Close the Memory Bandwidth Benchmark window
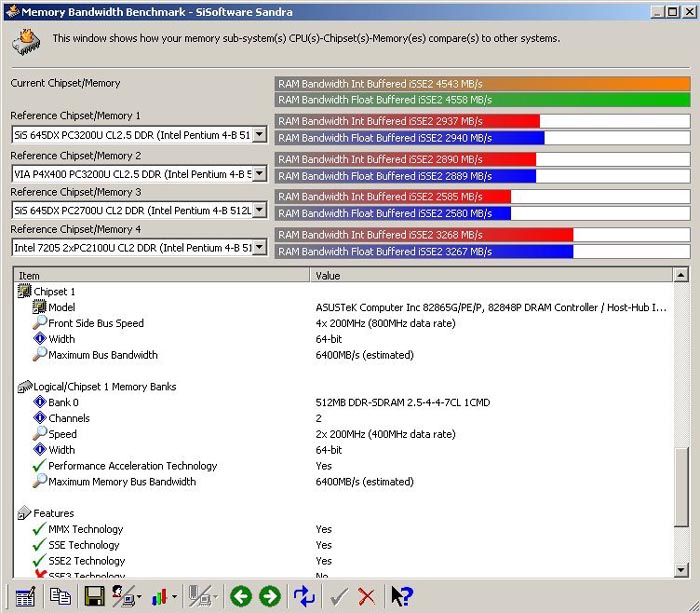The image size is (700, 613). click(689, 12)
